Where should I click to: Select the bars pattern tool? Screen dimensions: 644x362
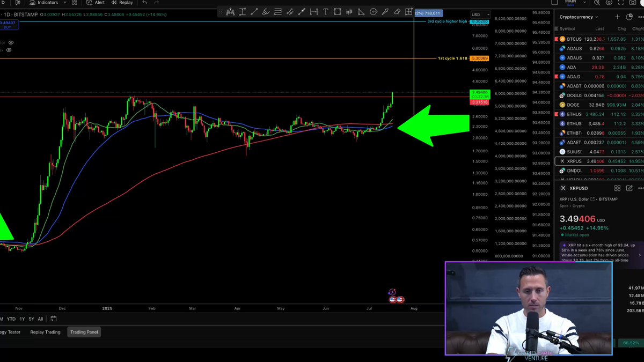click(x=349, y=12)
